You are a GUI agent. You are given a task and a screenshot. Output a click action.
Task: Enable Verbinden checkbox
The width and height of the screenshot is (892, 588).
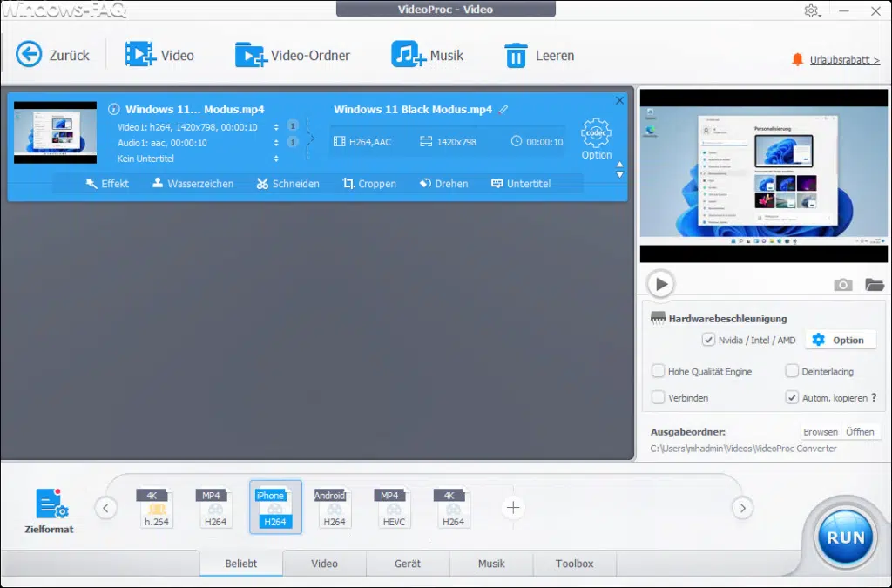click(x=658, y=397)
